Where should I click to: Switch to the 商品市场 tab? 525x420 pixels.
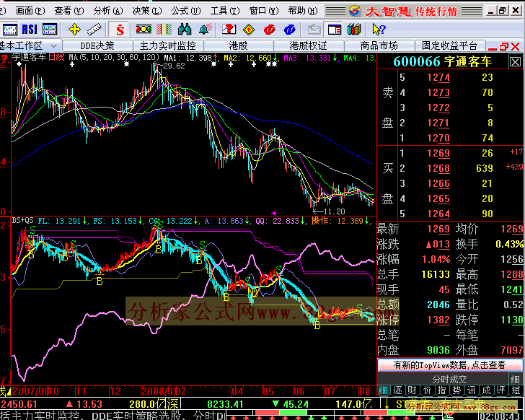click(x=379, y=45)
